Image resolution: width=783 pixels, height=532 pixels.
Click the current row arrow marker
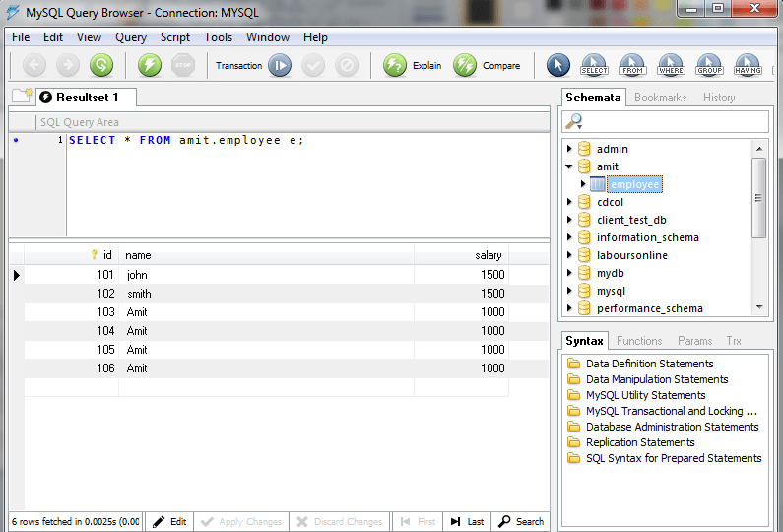click(x=17, y=275)
